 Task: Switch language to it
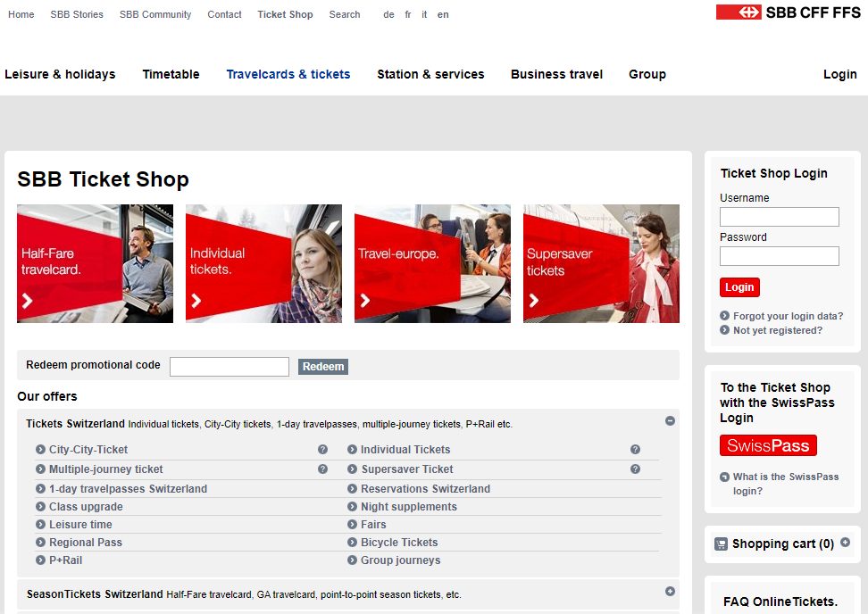[424, 14]
